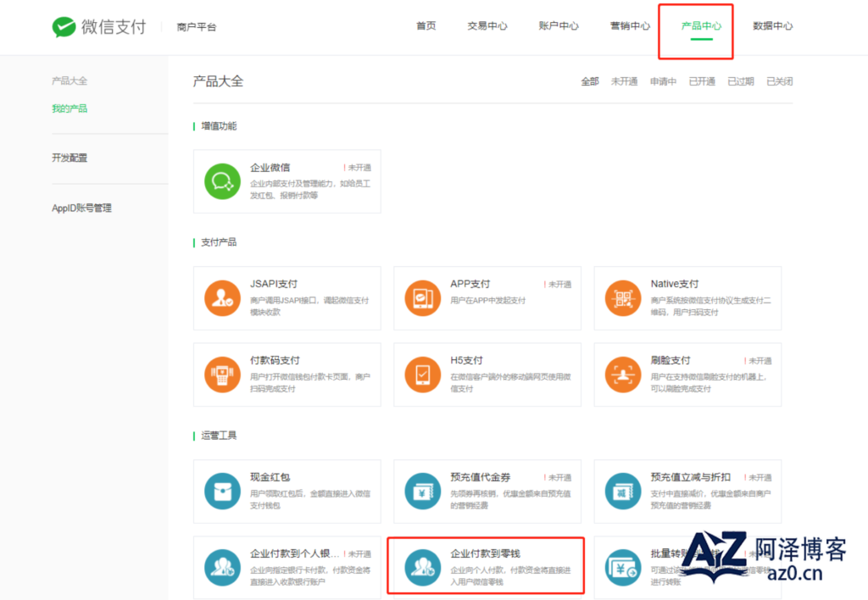Viewport: 868px width, 600px height.
Task: Select 我的产品 in left sidebar
Action: pos(70,108)
